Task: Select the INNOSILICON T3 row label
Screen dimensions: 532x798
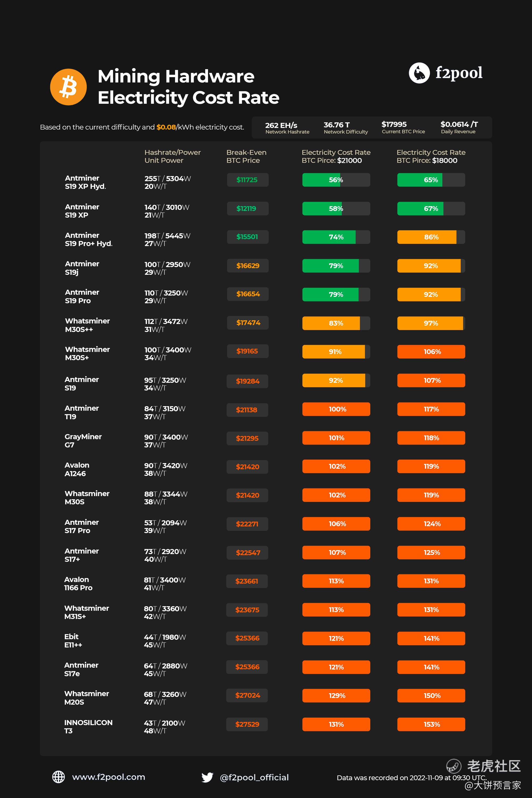Action: coord(88,726)
